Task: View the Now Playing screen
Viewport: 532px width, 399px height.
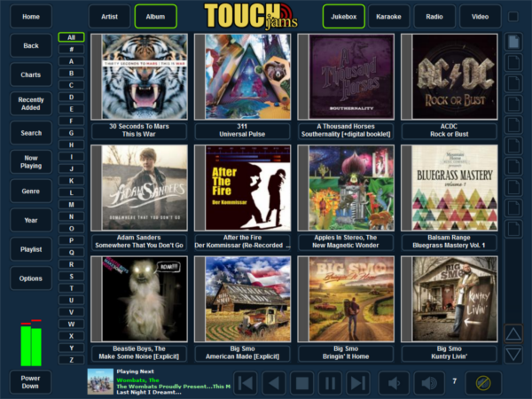Action: point(31,162)
